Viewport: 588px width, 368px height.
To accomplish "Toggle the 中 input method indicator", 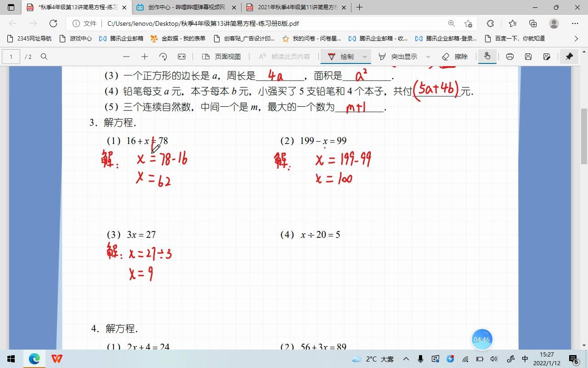I will [525, 359].
